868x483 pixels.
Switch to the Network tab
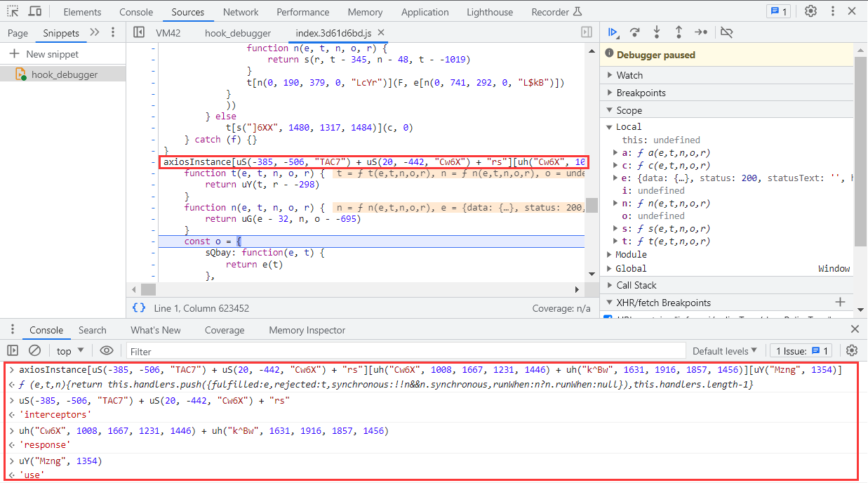tap(241, 12)
